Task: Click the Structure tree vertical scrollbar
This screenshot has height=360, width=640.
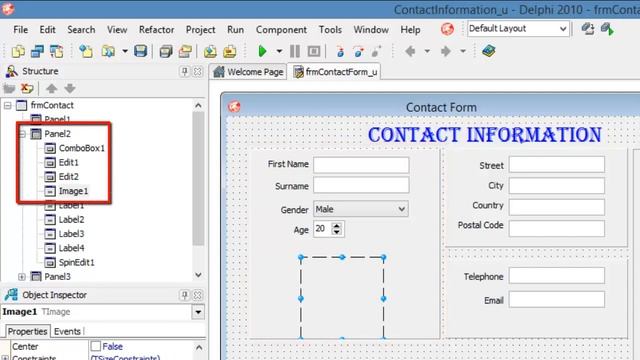Action: (x=198, y=178)
